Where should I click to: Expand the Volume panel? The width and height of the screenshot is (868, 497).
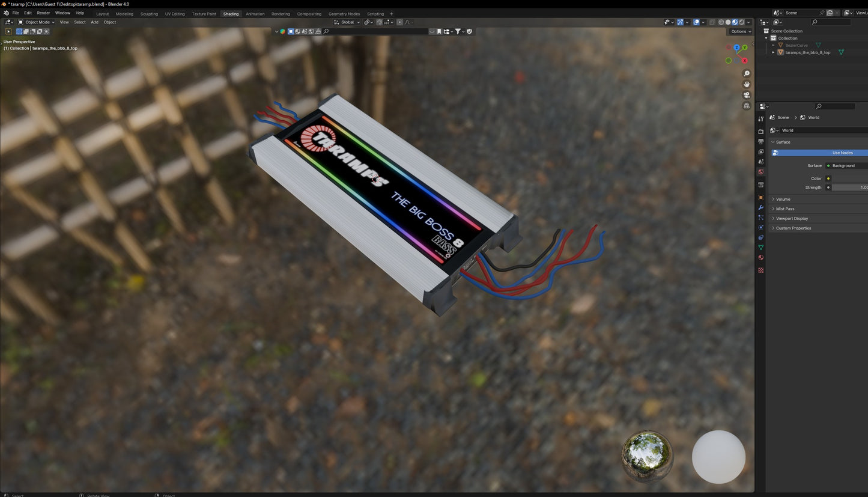pos(783,199)
